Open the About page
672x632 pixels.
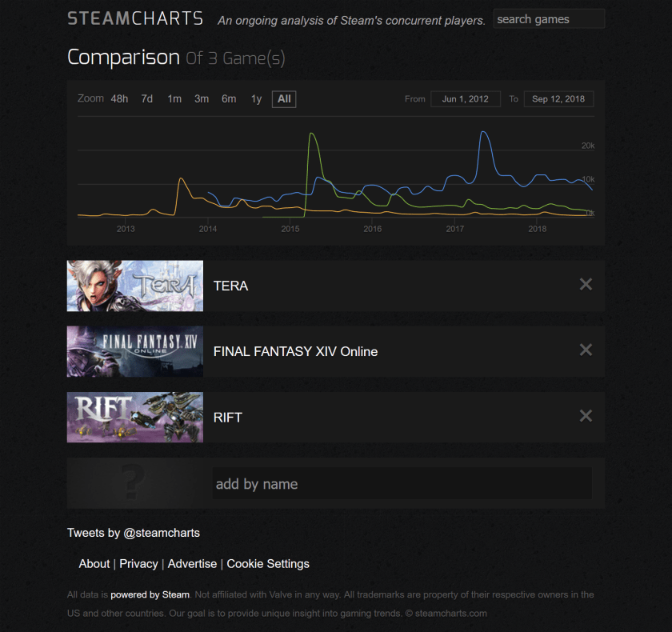point(94,563)
